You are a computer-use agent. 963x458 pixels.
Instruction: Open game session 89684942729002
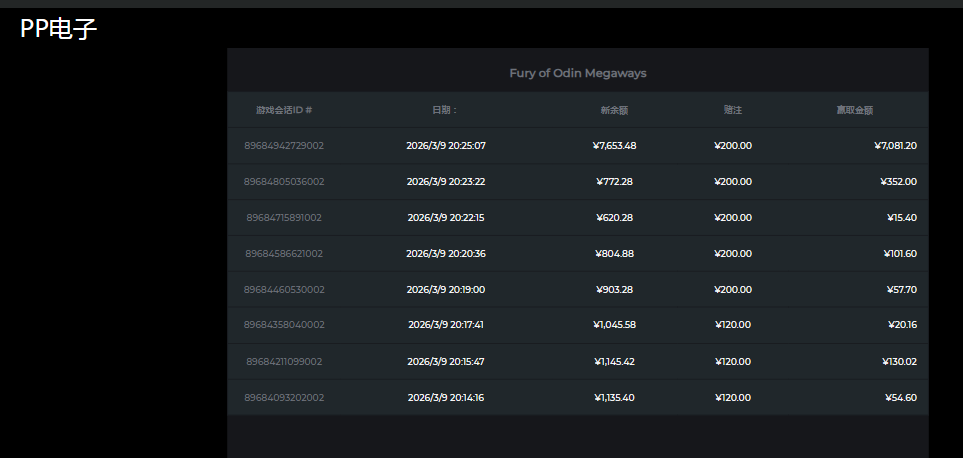pos(284,146)
